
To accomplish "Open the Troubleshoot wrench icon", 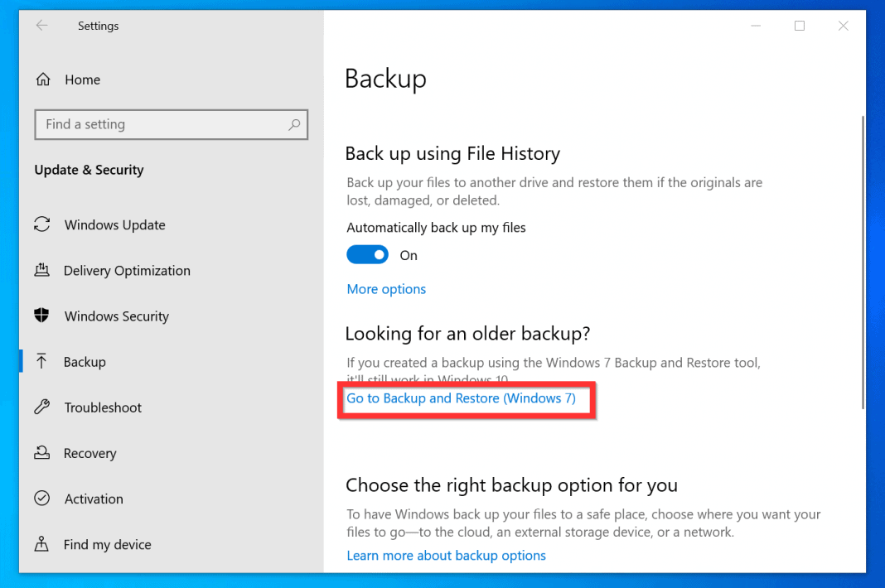I will 43,407.
